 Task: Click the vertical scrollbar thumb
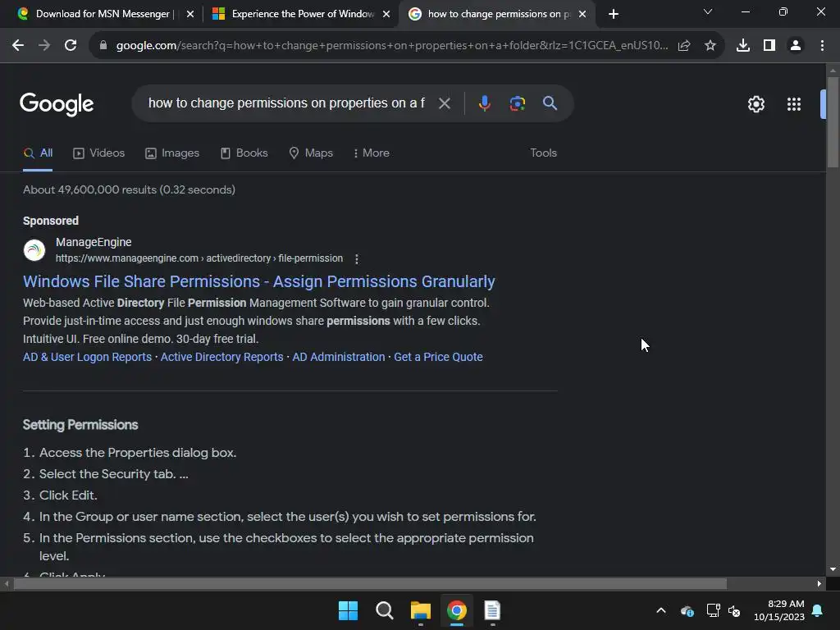coord(833,122)
